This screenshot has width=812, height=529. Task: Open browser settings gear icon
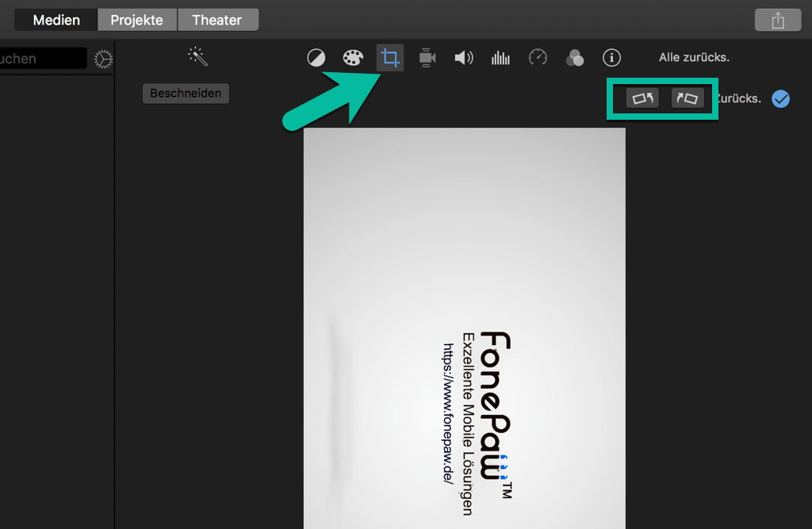click(x=103, y=59)
